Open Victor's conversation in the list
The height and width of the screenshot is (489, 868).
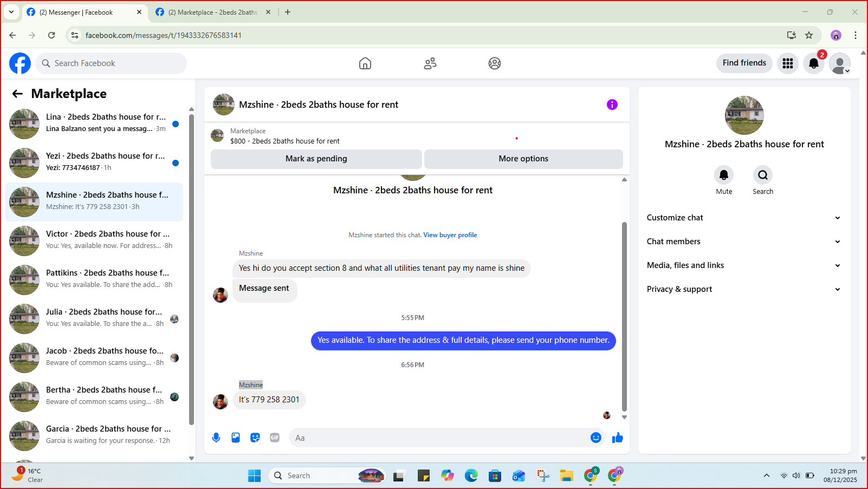tap(94, 241)
